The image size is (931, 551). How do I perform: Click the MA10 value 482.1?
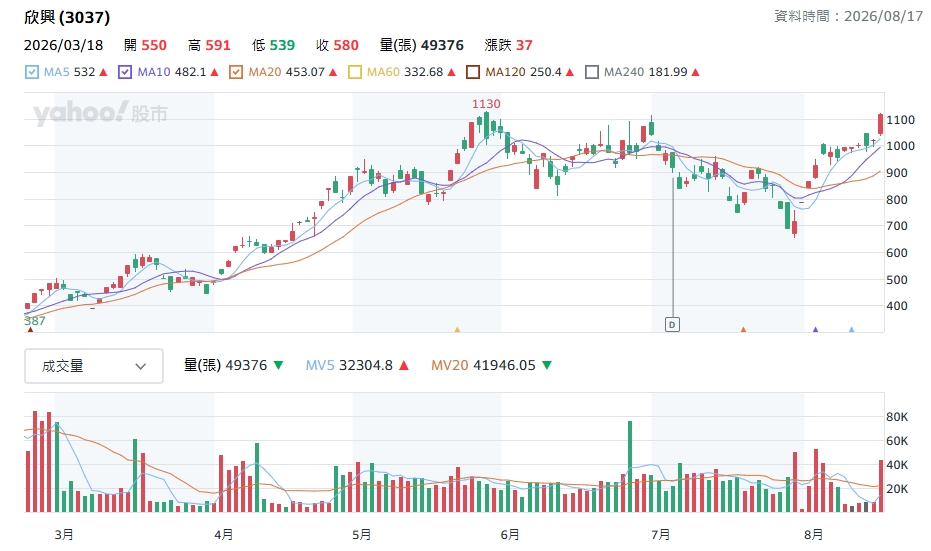click(191, 72)
